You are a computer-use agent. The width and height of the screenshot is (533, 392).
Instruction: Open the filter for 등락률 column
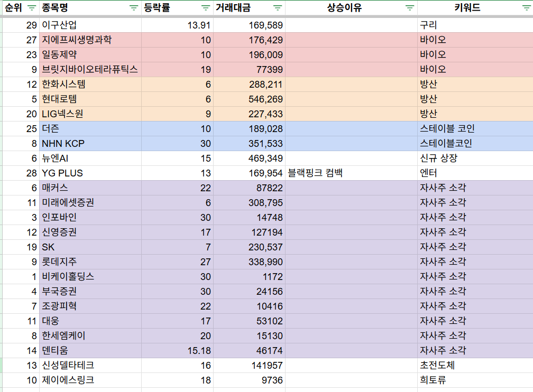tap(206, 8)
